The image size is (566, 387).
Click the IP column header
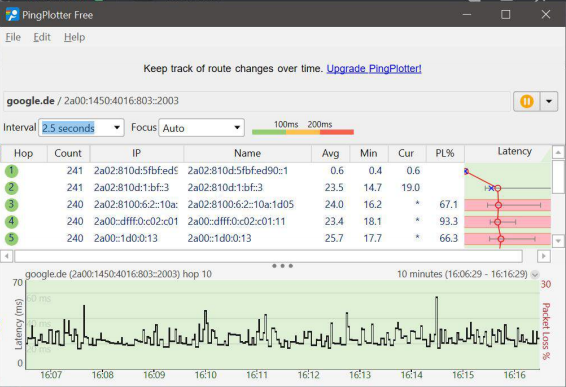click(136, 153)
